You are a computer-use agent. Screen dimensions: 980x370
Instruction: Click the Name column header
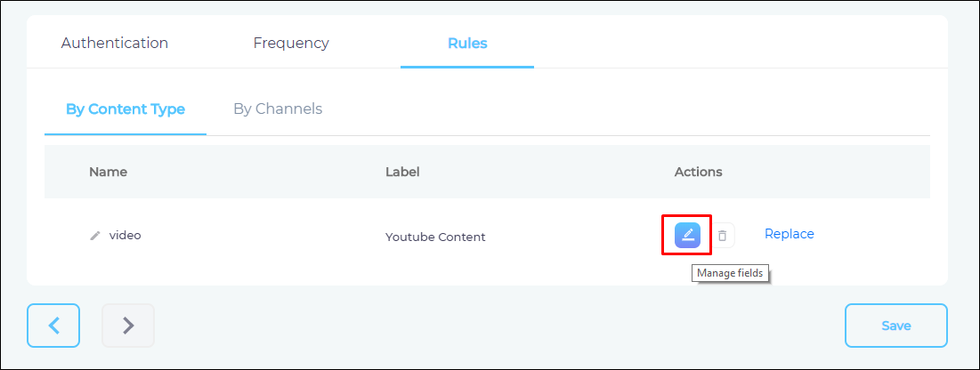click(x=108, y=172)
